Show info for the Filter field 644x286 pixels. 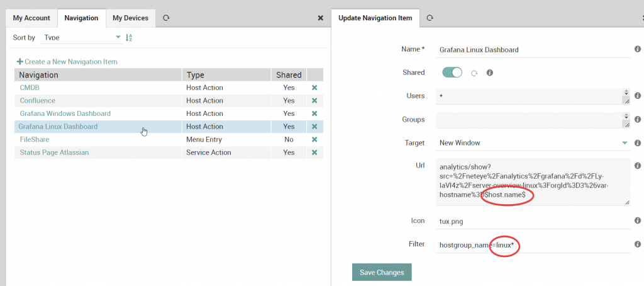pos(638,244)
